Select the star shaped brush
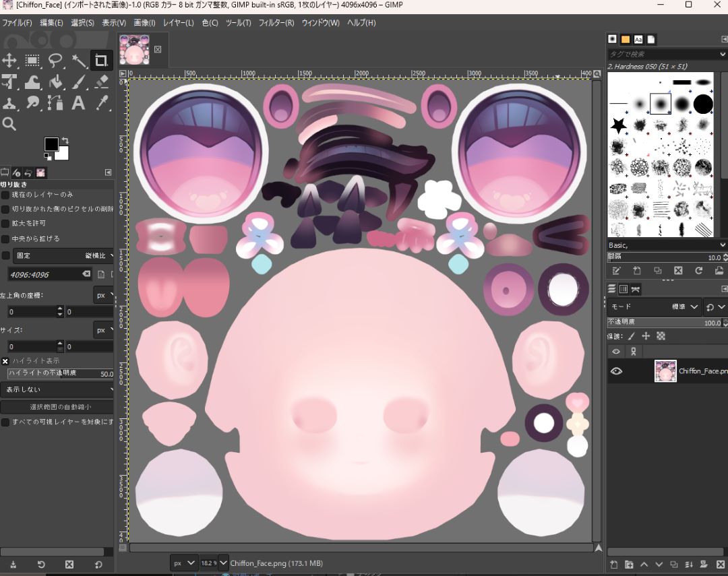The height and width of the screenshot is (576, 728). tap(618, 125)
